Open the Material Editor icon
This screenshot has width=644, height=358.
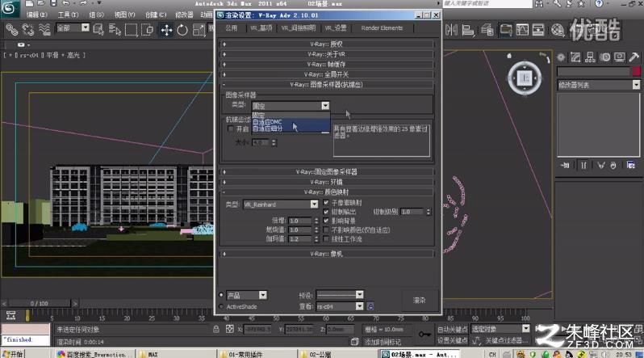(x=558, y=30)
